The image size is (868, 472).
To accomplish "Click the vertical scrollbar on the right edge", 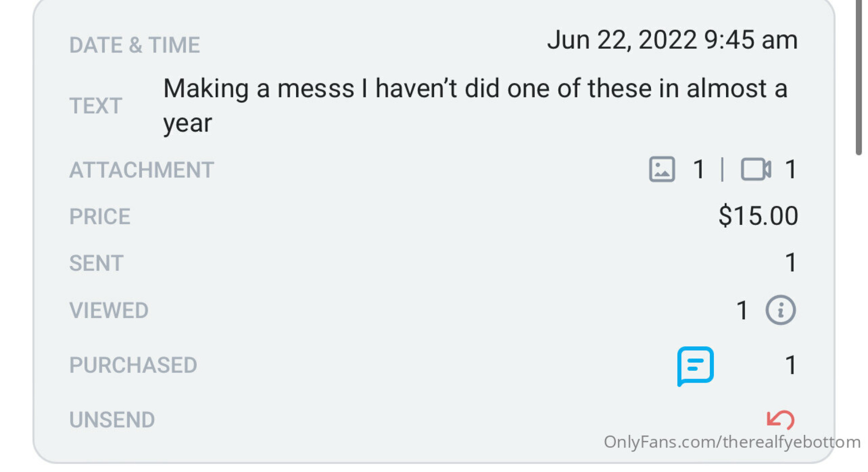I will [x=859, y=77].
